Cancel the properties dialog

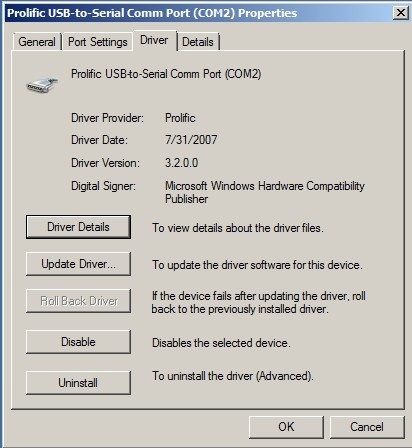click(367, 427)
